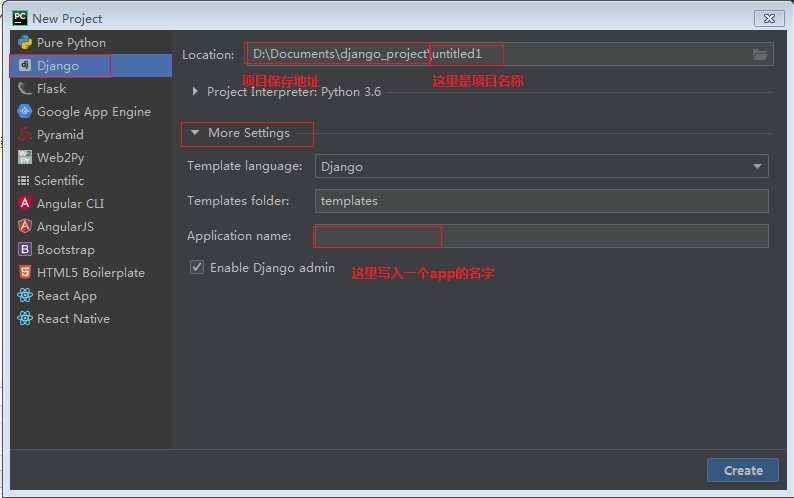This screenshot has height=498, width=794.
Task: Toggle Enable Django admin checkbox
Action: point(197,267)
